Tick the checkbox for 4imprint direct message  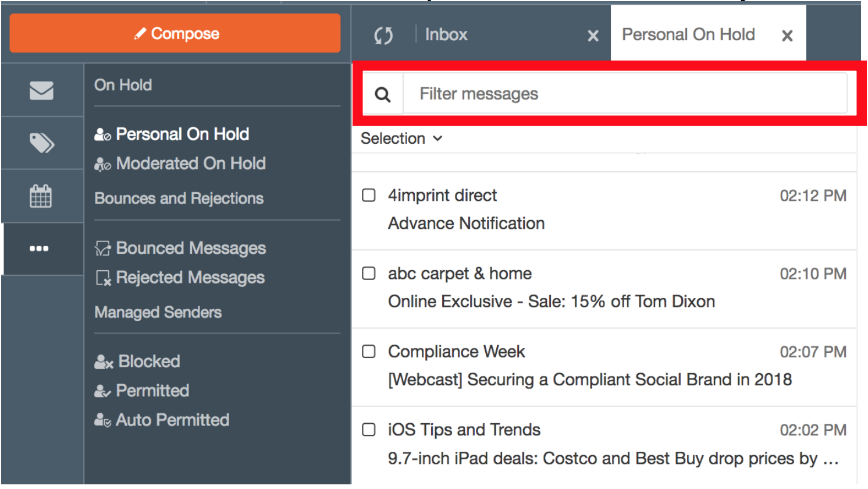369,195
